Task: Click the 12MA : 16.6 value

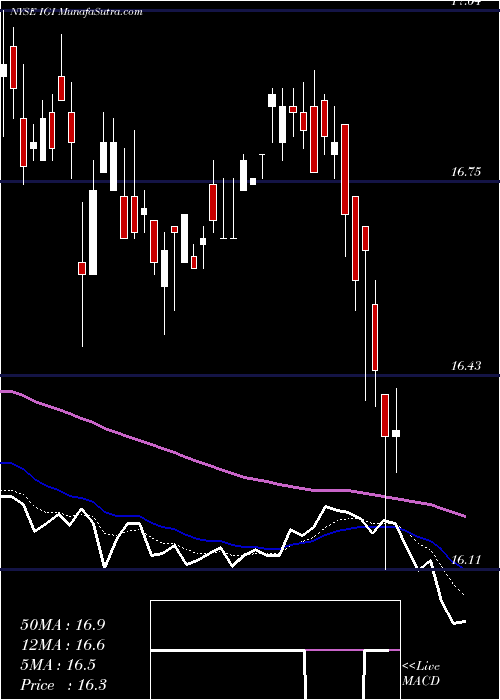Action: coord(63,645)
